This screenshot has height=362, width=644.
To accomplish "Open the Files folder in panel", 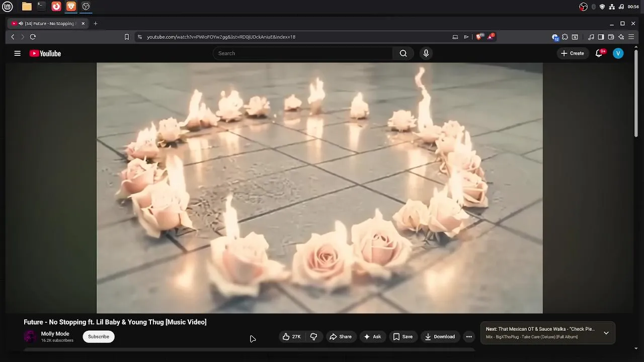I will (27, 7).
